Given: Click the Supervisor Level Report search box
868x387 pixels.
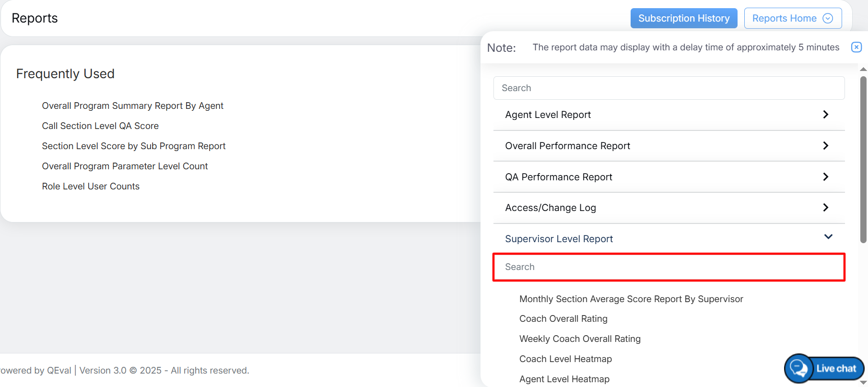Looking at the screenshot, I should point(669,267).
